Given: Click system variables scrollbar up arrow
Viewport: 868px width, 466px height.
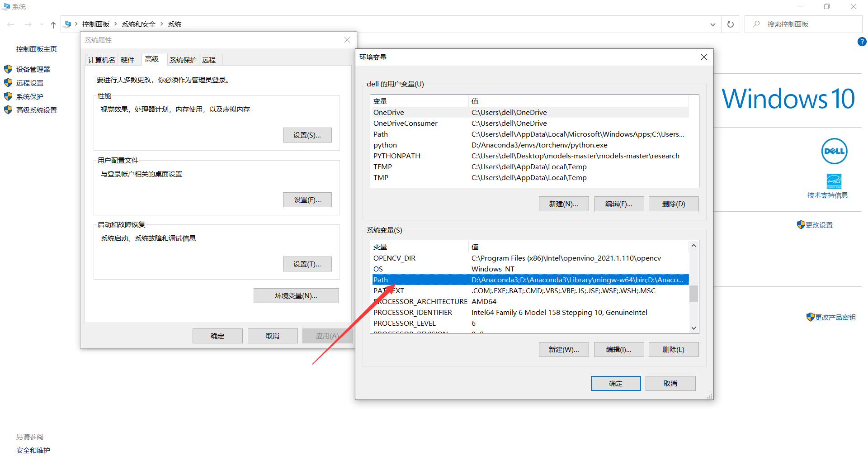Looking at the screenshot, I should [x=693, y=246].
